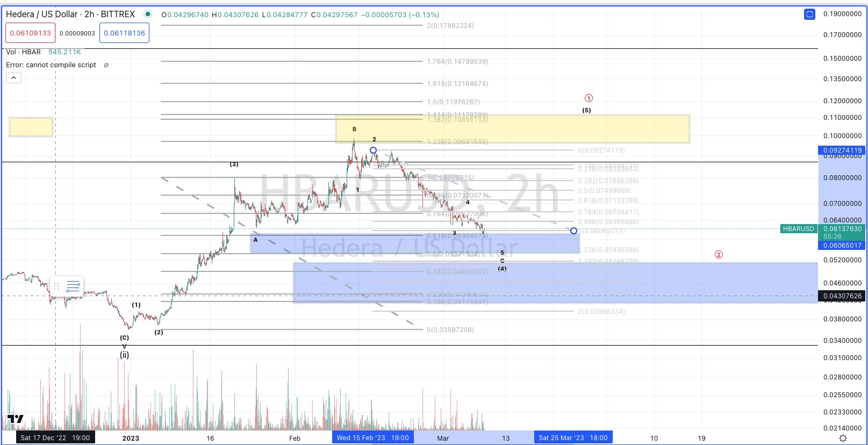868x445 pixels.
Task: Click volume value 545.211K
Action: coord(64,52)
